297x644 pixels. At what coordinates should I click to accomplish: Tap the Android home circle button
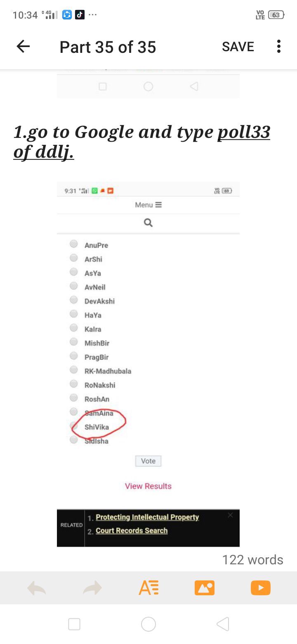(x=148, y=624)
